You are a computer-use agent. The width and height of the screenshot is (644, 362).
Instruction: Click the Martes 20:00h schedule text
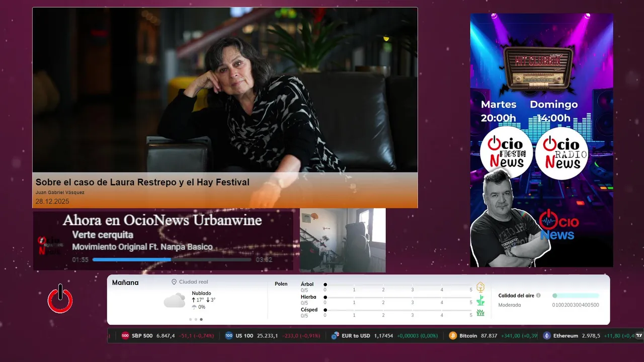pyautogui.click(x=499, y=111)
